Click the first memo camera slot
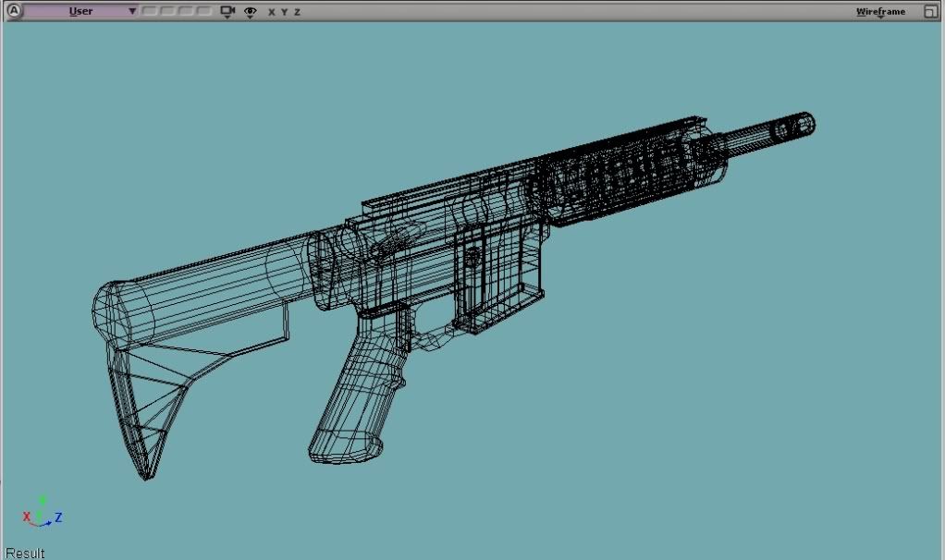Viewport: 945px width, 560px height. pyautogui.click(x=149, y=11)
